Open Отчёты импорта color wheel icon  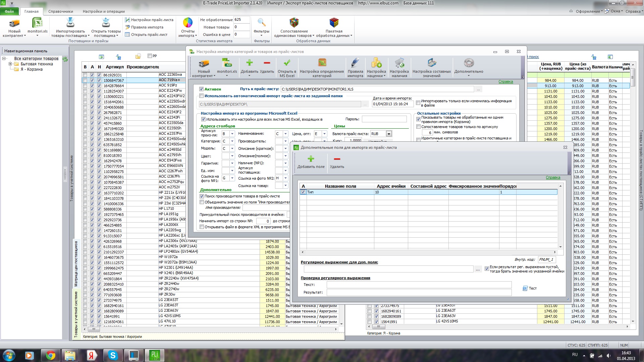(187, 22)
